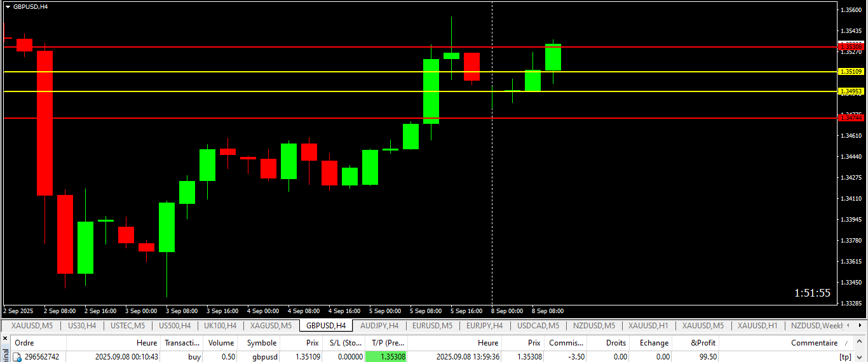Select order number 296562742

point(41,357)
